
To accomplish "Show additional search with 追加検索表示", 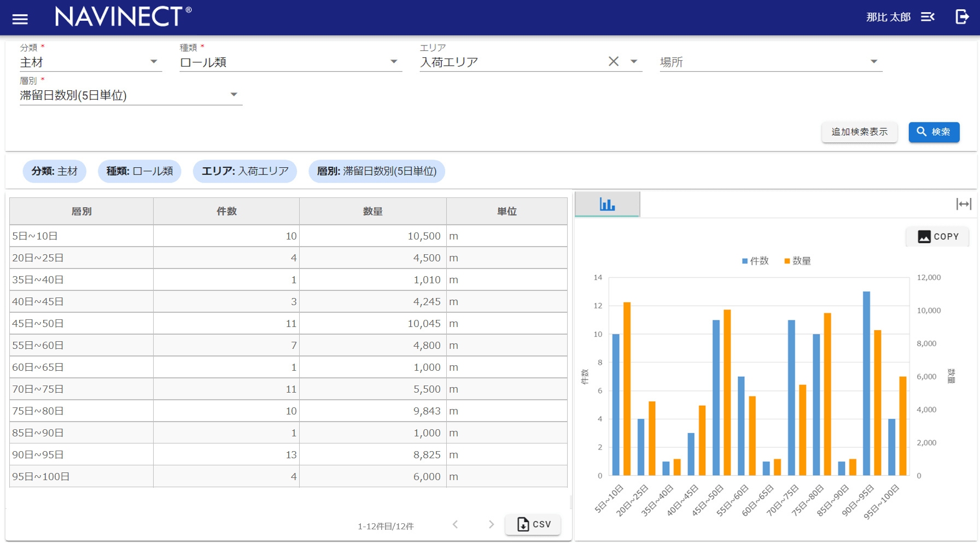I will [859, 132].
